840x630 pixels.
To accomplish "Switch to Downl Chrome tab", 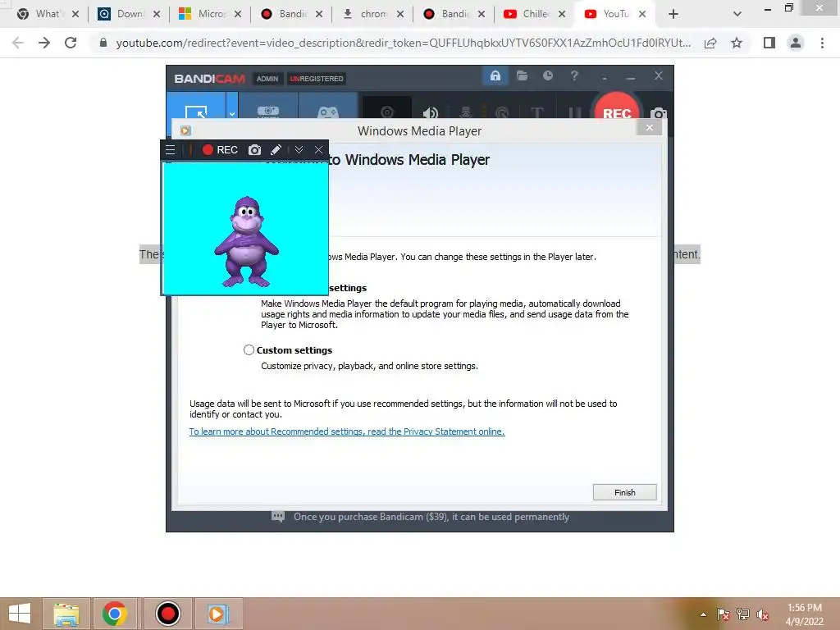I will point(129,14).
